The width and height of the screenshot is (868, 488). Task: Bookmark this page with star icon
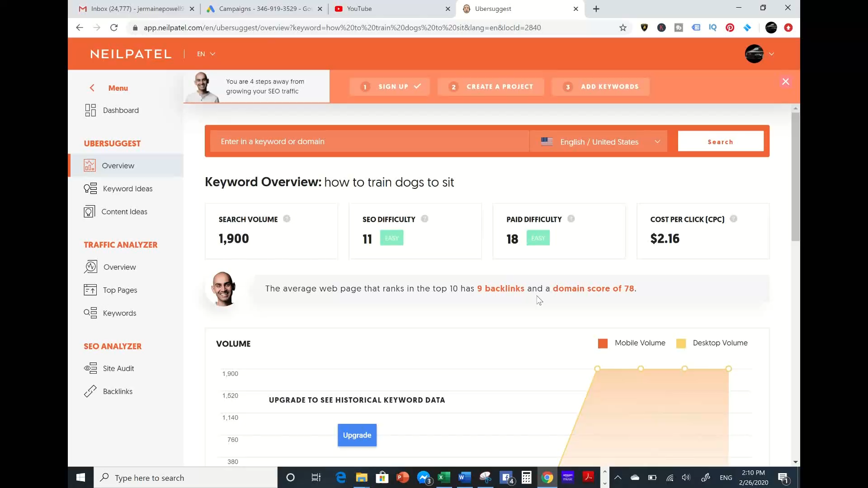(623, 28)
